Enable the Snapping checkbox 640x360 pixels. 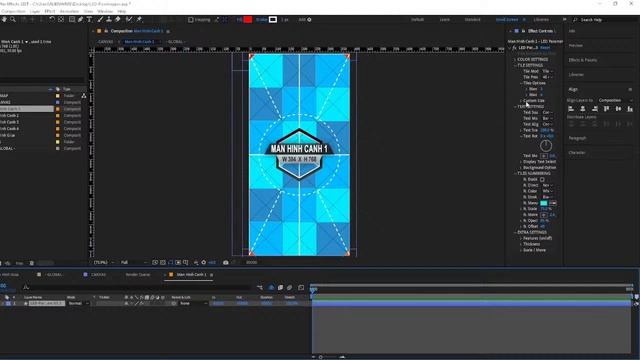(191, 20)
